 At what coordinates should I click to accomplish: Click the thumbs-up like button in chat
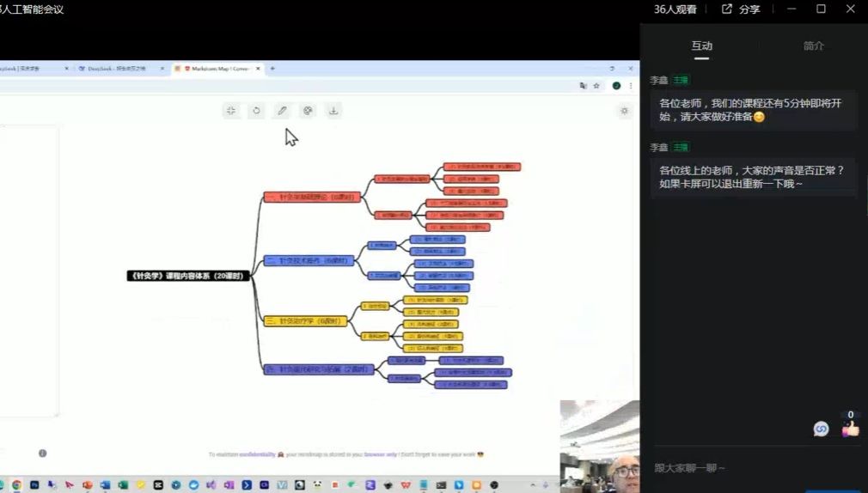850,429
